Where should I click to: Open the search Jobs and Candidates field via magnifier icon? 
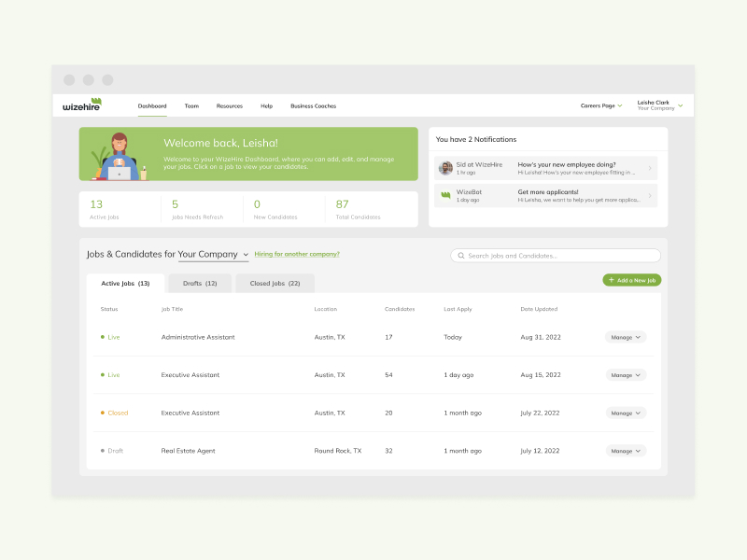tap(461, 255)
